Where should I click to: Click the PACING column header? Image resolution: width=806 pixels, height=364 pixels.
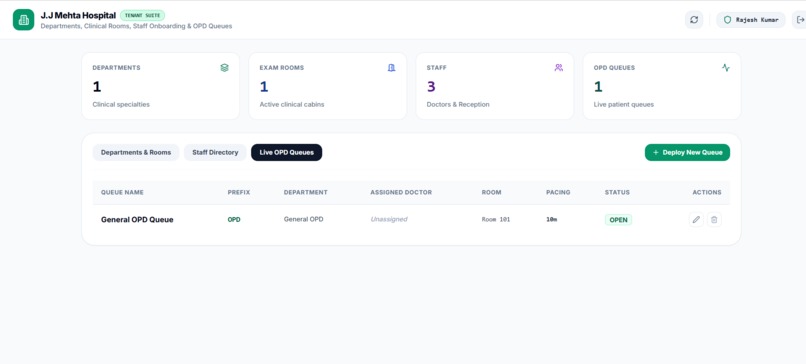558,192
